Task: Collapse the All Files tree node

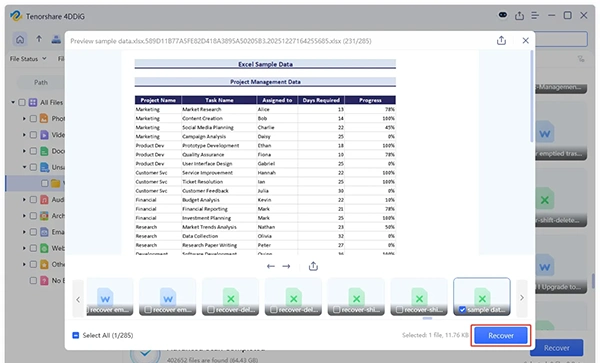Action: [x=13, y=103]
